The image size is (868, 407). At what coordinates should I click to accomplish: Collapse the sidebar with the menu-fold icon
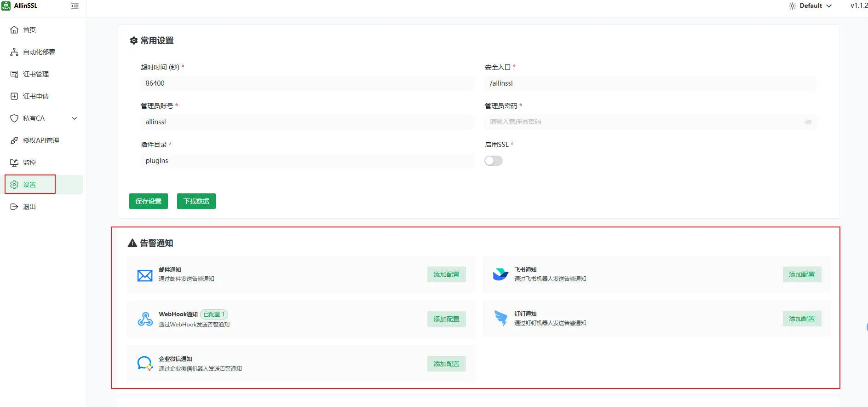(75, 6)
